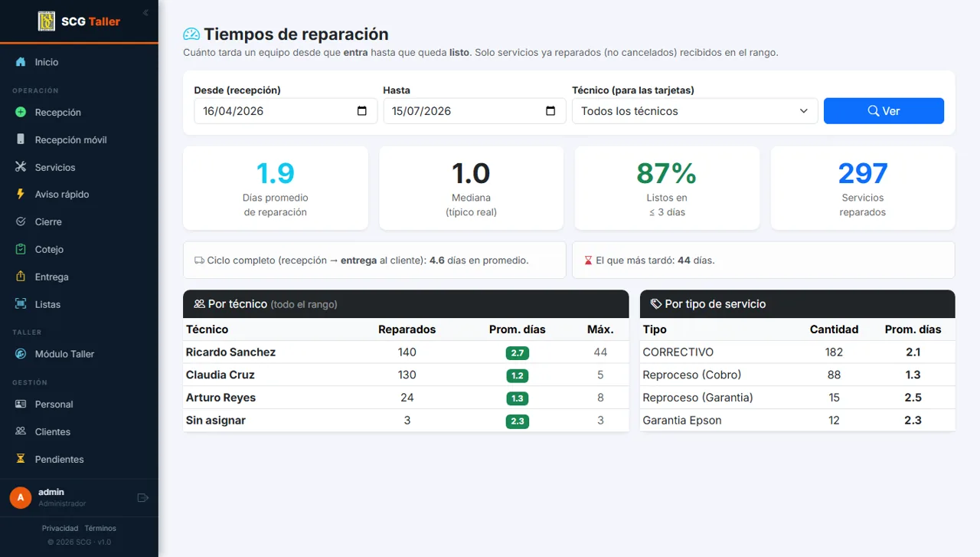980x557 pixels.
Task: Click the 297 Servicios reparados card
Action: tap(863, 188)
